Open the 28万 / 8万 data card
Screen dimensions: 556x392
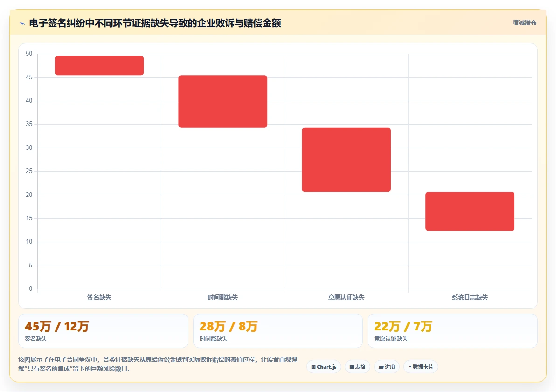click(278, 330)
